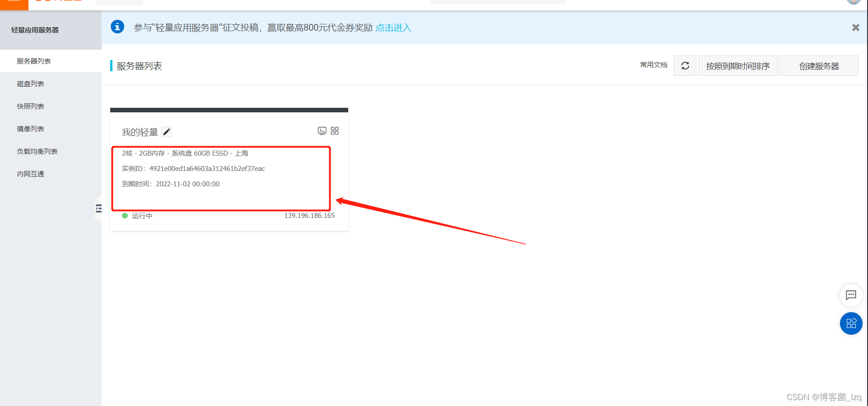The height and width of the screenshot is (406, 868).
Task: Click the 创建服务器 button
Action: coord(819,66)
